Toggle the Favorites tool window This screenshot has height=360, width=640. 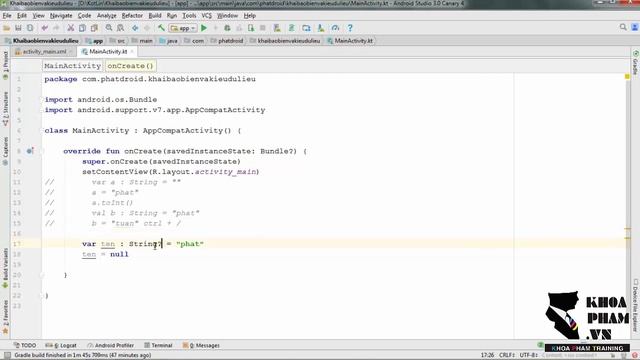(5, 317)
